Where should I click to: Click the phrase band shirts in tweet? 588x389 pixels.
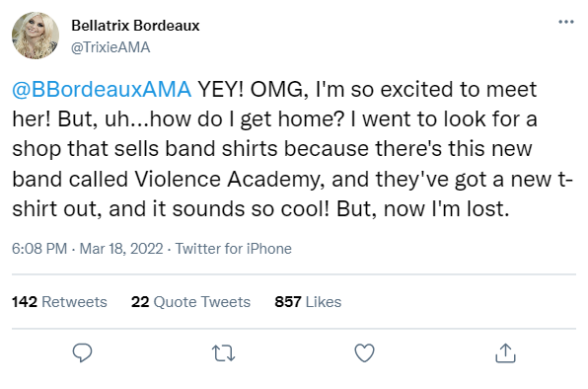tap(221, 149)
